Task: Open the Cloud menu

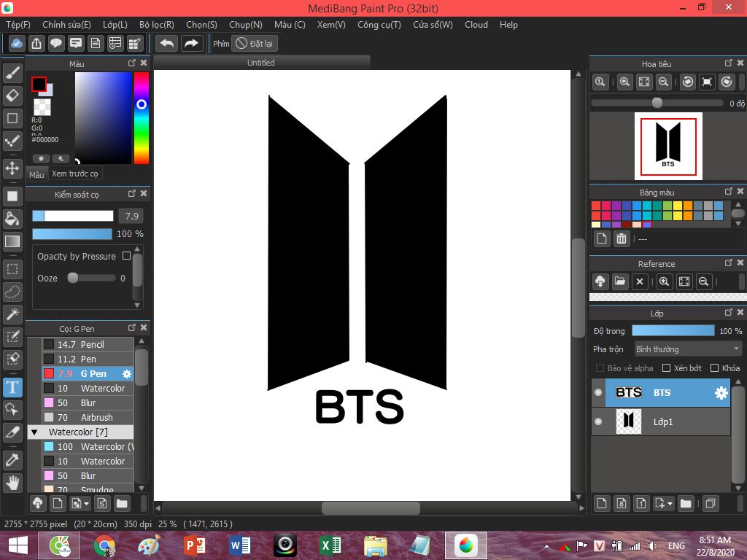Action: [476, 25]
